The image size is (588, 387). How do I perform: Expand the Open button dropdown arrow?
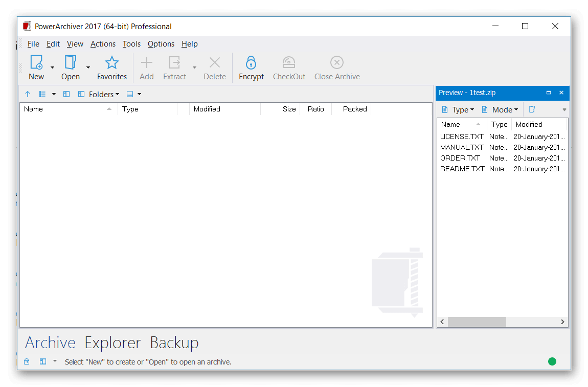(88, 67)
